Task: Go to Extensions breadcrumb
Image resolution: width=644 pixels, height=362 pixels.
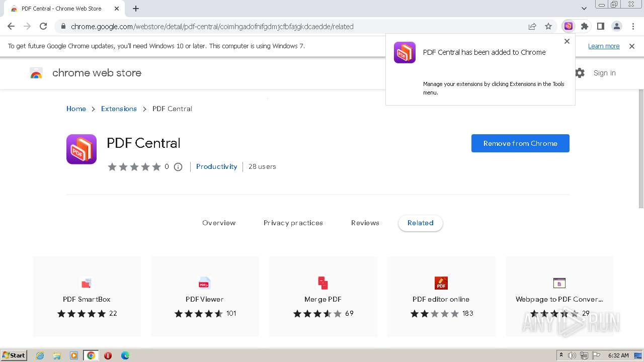Action: coord(119,109)
